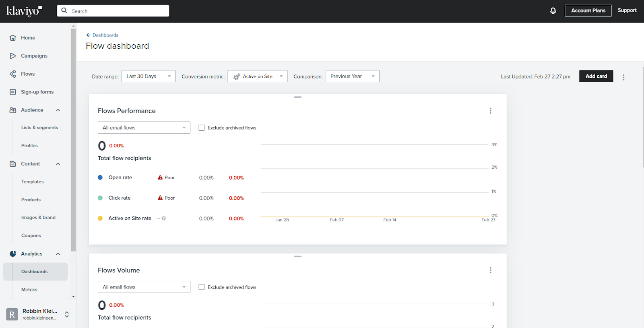Click Active on Site rate help icon

(x=164, y=219)
